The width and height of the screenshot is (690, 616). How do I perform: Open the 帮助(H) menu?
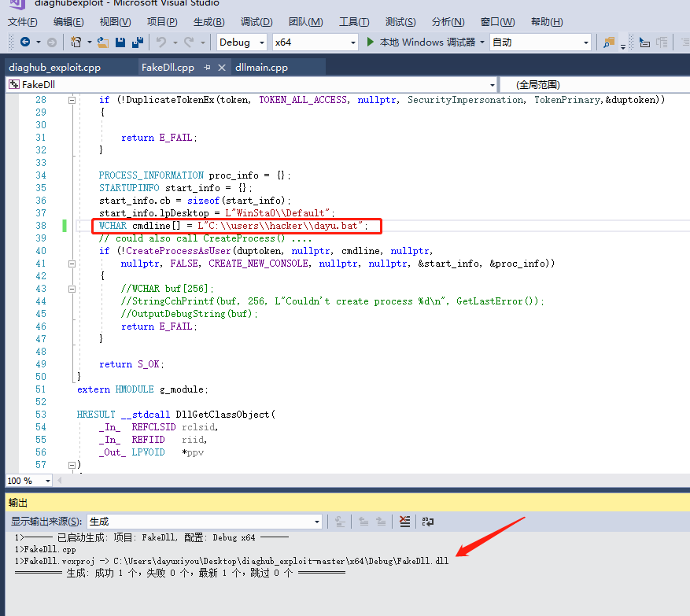(547, 21)
